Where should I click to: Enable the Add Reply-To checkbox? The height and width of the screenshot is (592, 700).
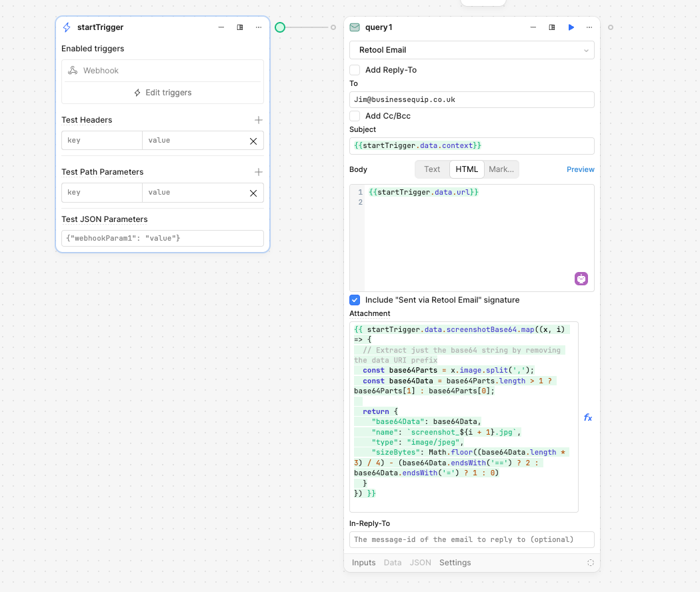click(x=355, y=70)
